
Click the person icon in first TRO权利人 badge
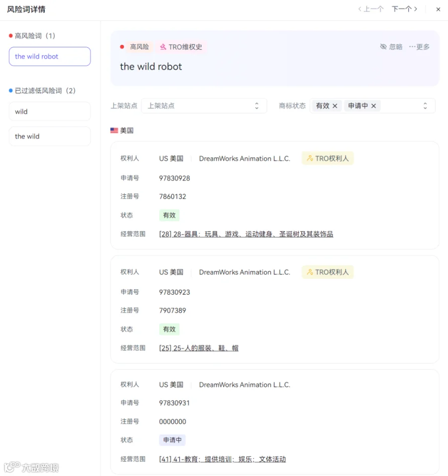310,158
